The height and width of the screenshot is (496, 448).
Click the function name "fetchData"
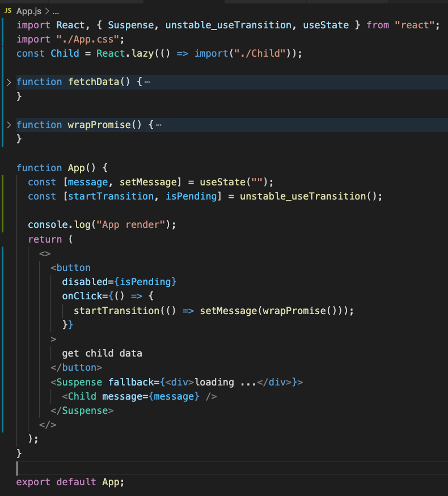(x=94, y=82)
